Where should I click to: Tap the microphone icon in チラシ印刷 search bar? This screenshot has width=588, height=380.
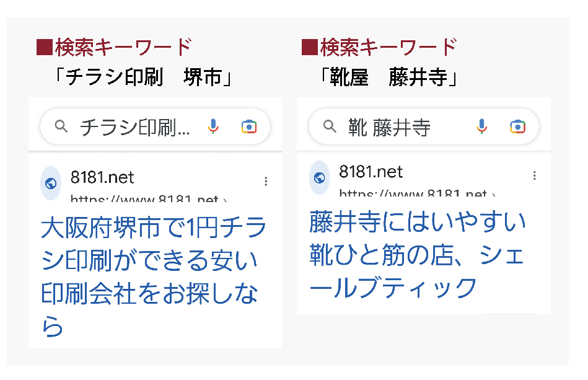pyautogui.click(x=213, y=126)
